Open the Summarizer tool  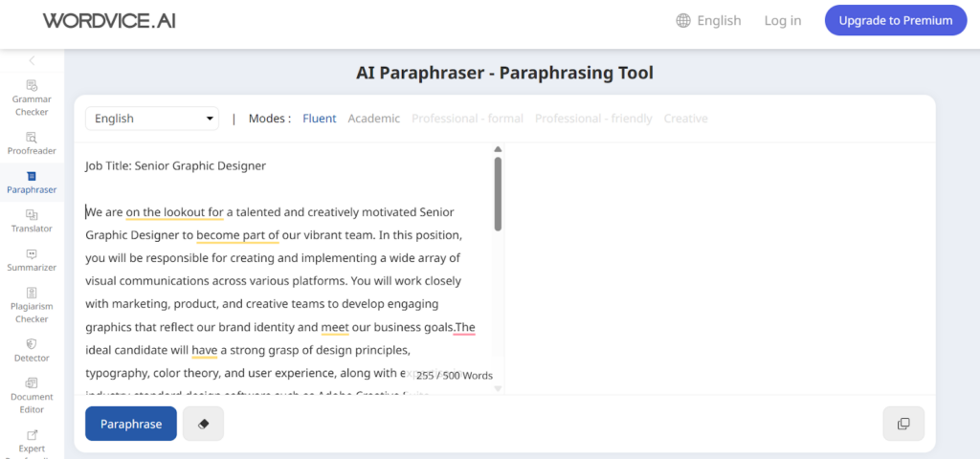pos(32,260)
